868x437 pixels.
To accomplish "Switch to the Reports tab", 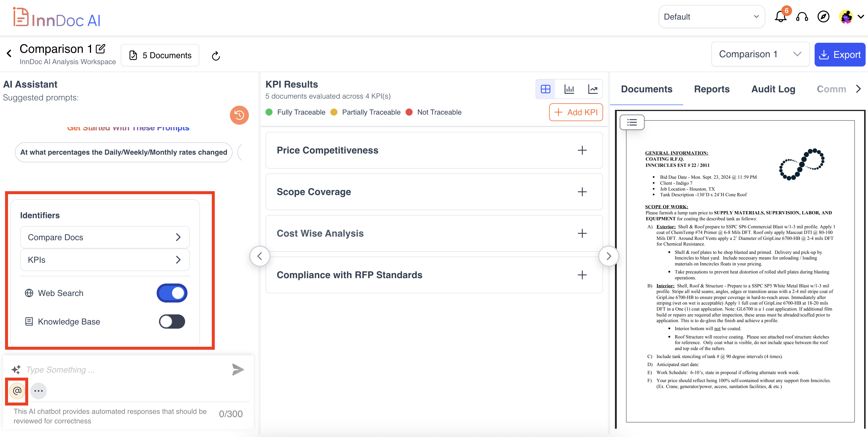I will [x=712, y=89].
